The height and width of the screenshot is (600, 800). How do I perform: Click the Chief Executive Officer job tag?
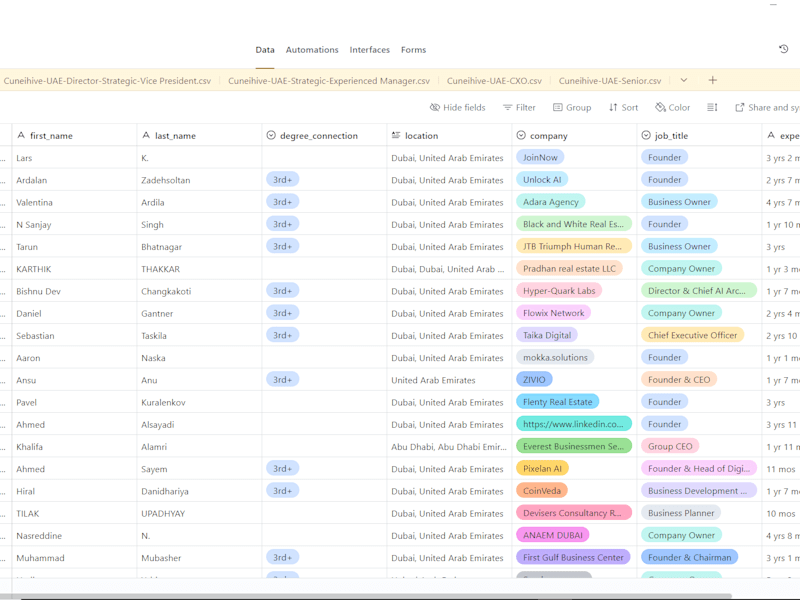(692, 335)
